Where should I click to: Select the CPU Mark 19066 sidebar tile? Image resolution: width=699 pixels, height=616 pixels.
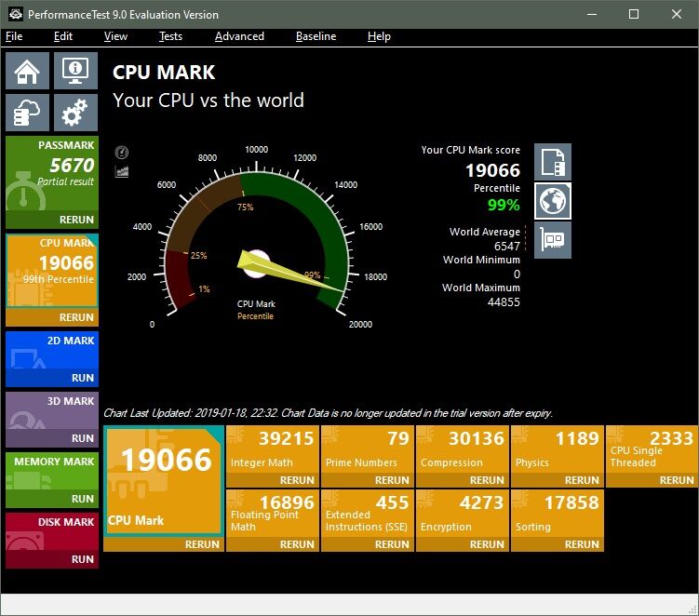(x=52, y=271)
